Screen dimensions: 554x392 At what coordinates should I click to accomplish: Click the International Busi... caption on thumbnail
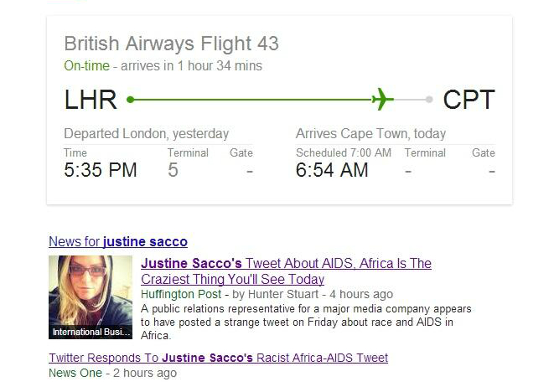[x=91, y=333]
